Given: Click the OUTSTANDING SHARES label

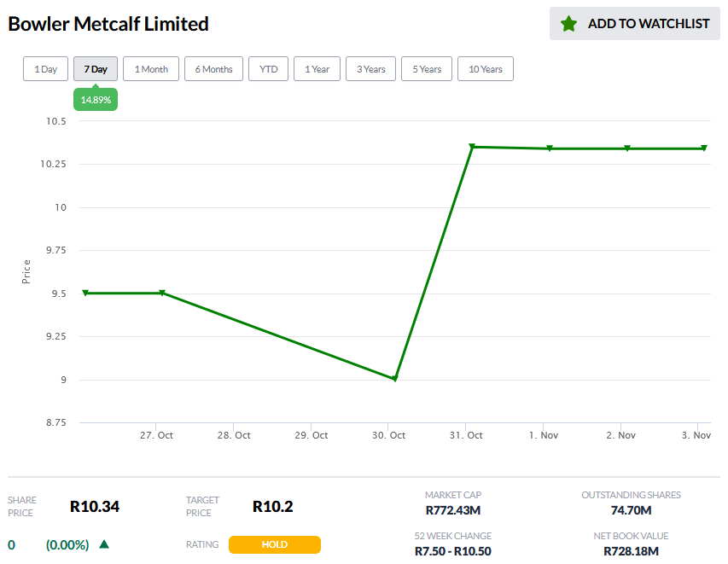Looking at the screenshot, I should coord(631,495).
